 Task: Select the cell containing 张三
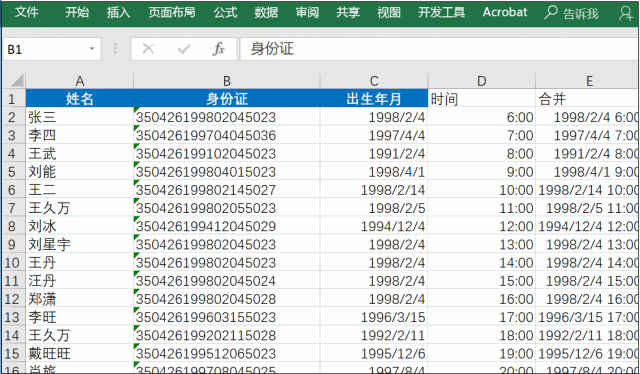(x=80, y=117)
